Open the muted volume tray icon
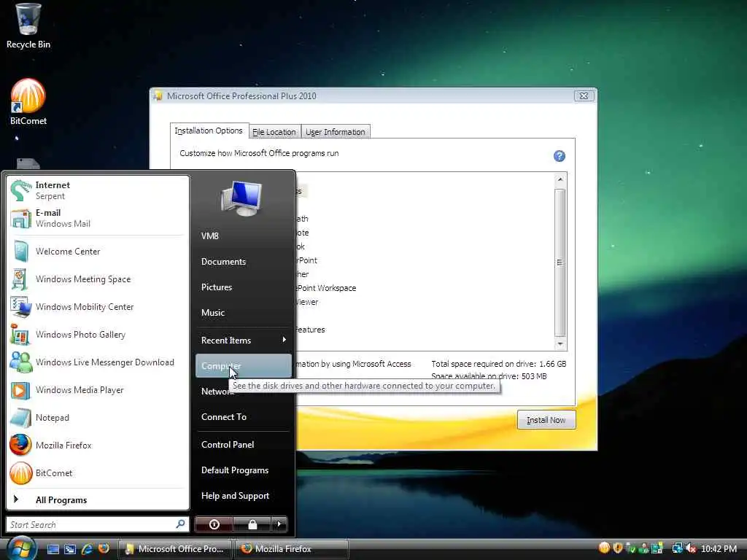 (691, 548)
